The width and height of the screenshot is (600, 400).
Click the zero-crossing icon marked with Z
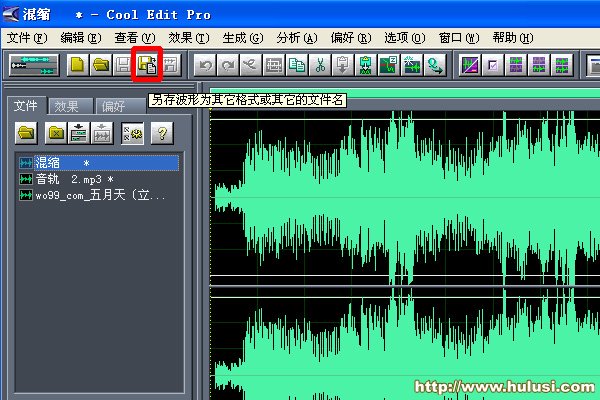click(x=389, y=65)
